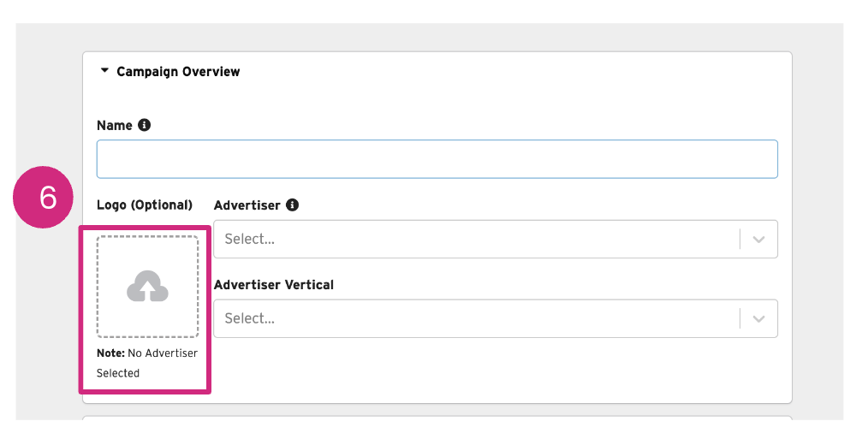Collapse the Campaign Overview section triangle
This screenshot has height=433, width=868.
(104, 71)
